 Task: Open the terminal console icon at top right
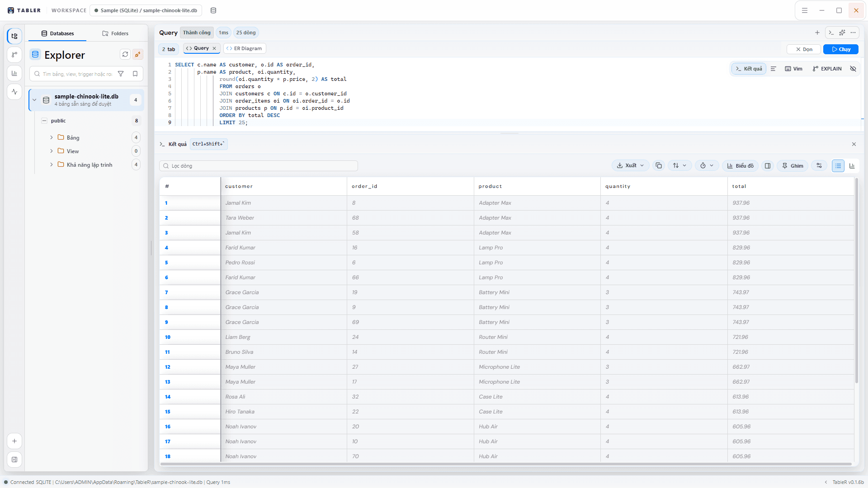pyautogui.click(x=831, y=33)
